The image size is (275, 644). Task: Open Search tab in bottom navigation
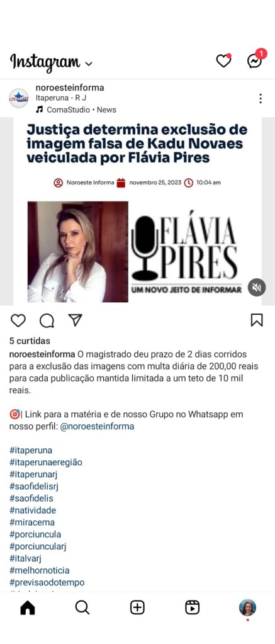pyautogui.click(x=82, y=607)
